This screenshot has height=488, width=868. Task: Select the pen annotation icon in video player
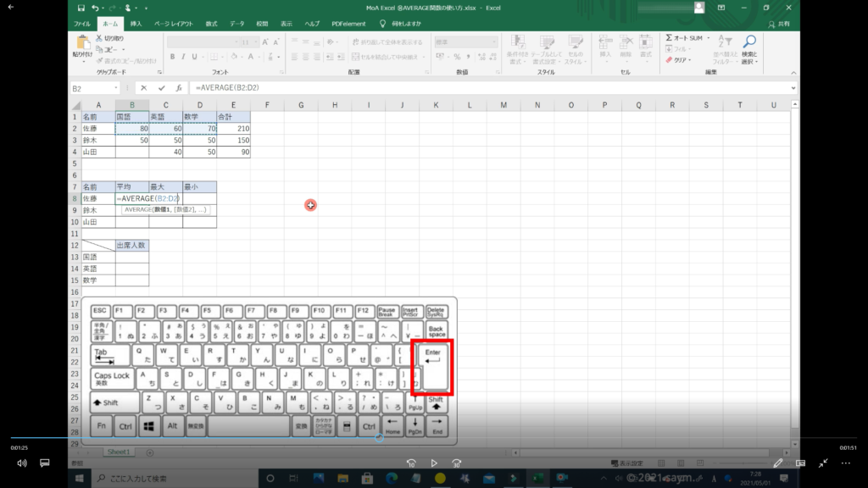778,463
